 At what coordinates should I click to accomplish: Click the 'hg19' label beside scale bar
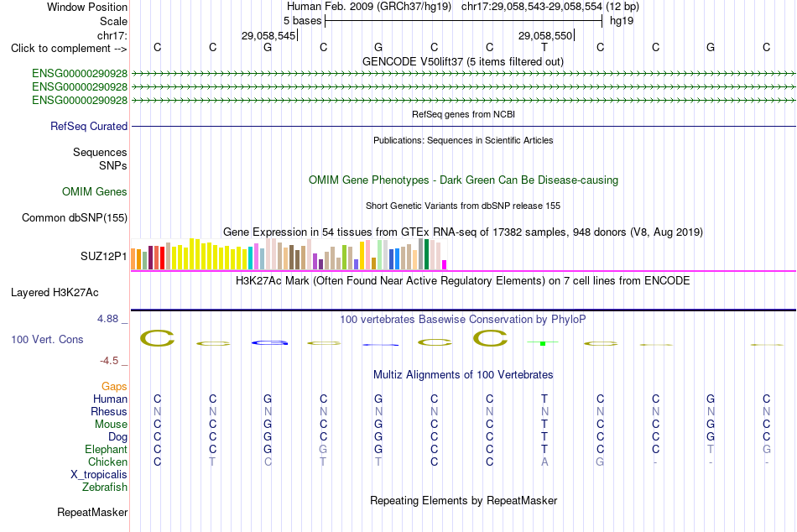tap(622, 21)
